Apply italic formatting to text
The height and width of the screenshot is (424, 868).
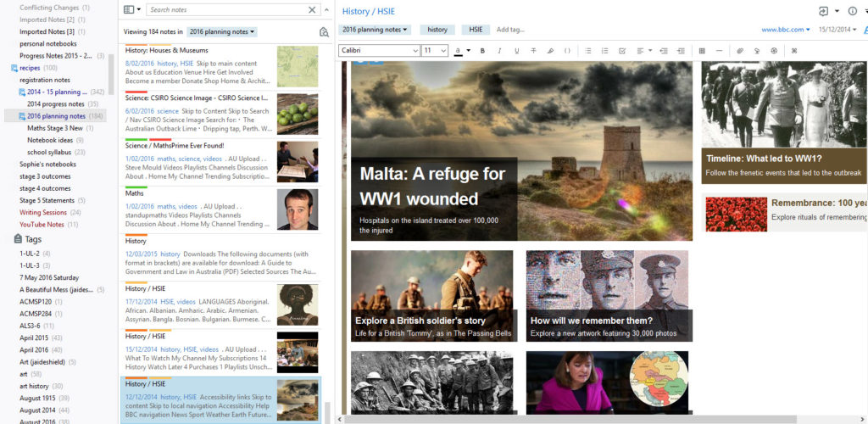coord(499,51)
